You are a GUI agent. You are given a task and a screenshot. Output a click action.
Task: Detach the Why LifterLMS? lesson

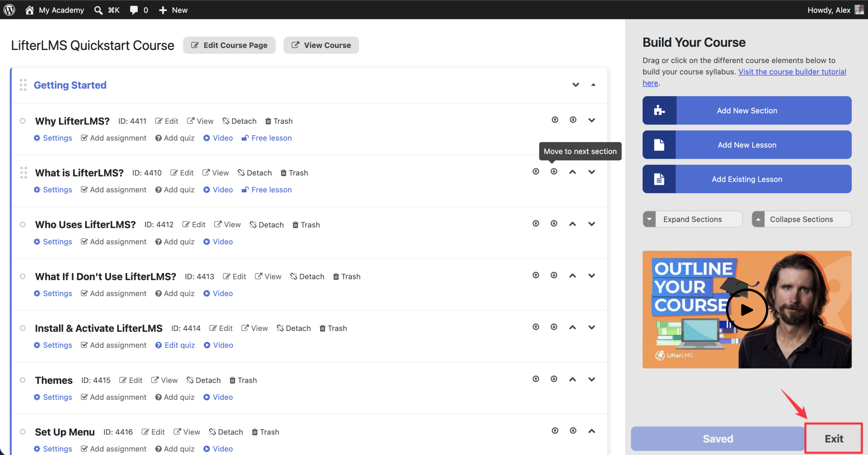pyautogui.click(x=239, y=121)
